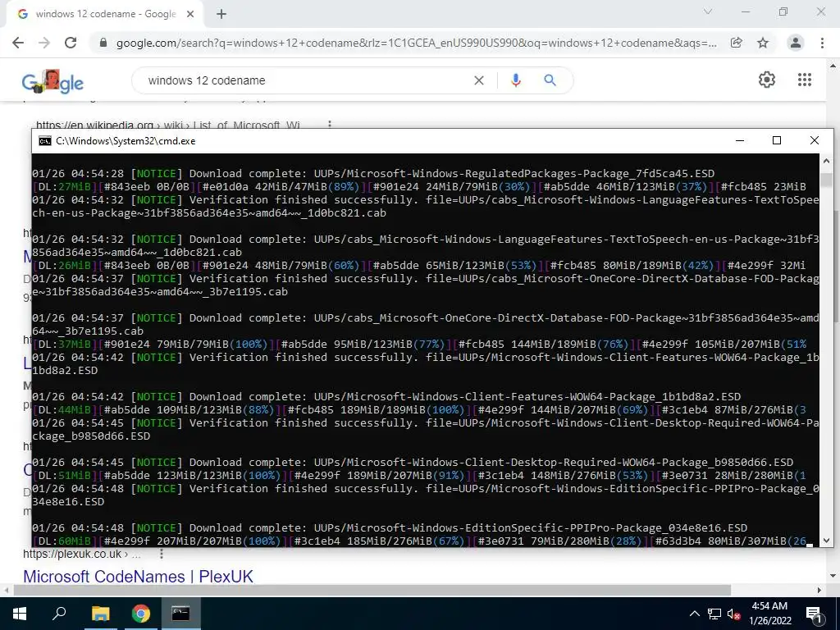The height and width of the screenshot is (630, 840).
Task: Share this page from the address bar
Action: (737, 43)
